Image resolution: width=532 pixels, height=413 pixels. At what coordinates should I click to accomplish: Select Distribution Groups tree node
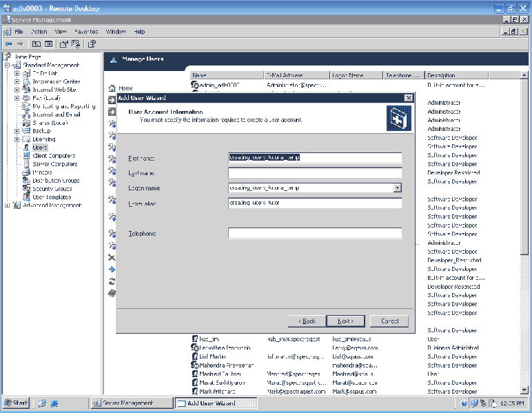tap(56, 181)
